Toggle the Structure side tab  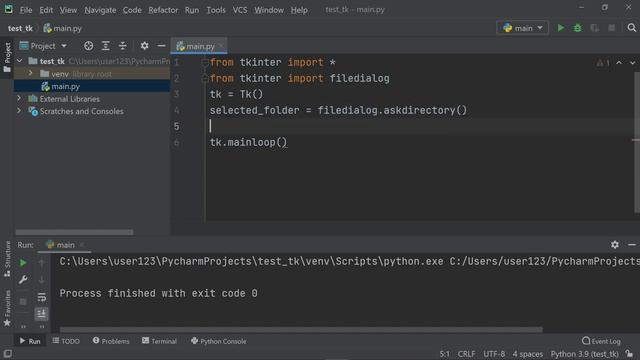7,259
